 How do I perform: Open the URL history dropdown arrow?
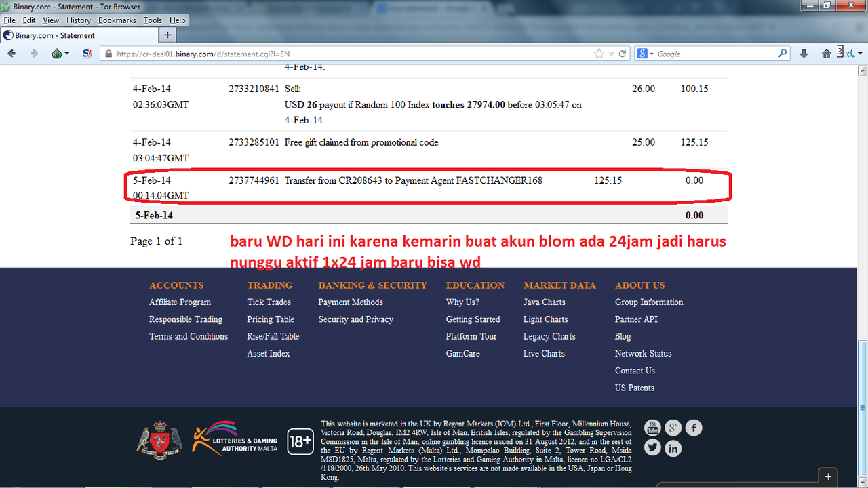tap(612, 54)
